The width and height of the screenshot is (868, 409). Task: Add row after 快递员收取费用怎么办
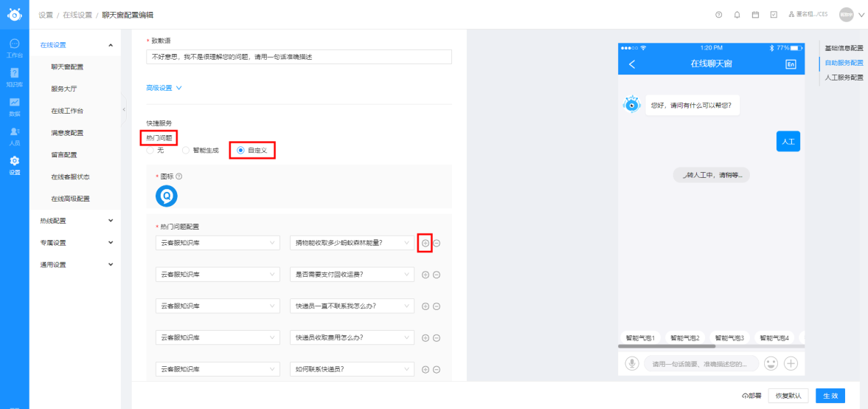click(425, 337)
